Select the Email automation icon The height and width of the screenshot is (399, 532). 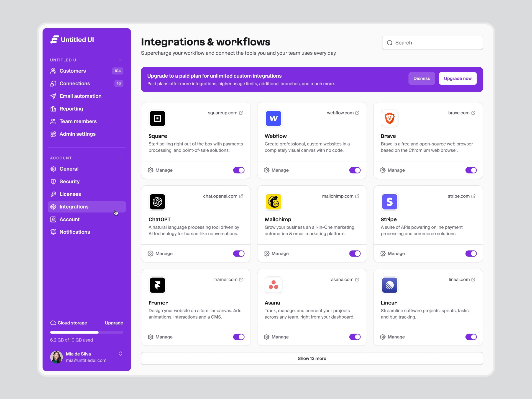tap(53, 96)
